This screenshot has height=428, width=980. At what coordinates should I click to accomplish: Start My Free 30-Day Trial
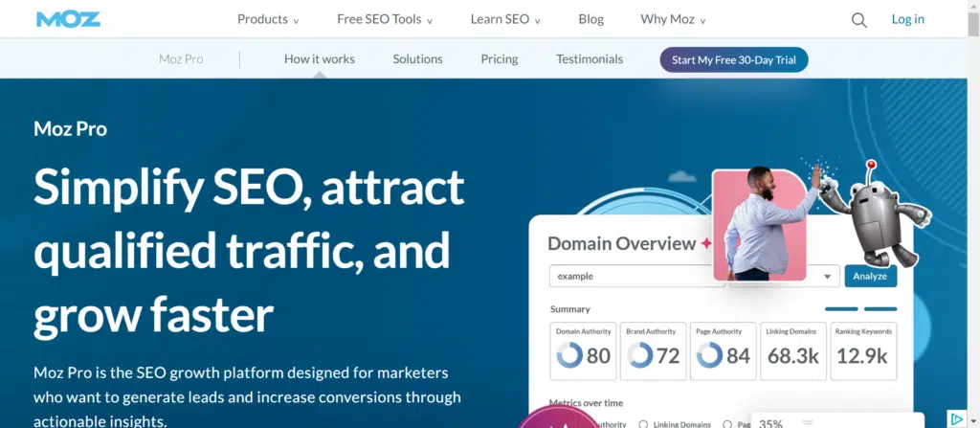pos(734,60)
